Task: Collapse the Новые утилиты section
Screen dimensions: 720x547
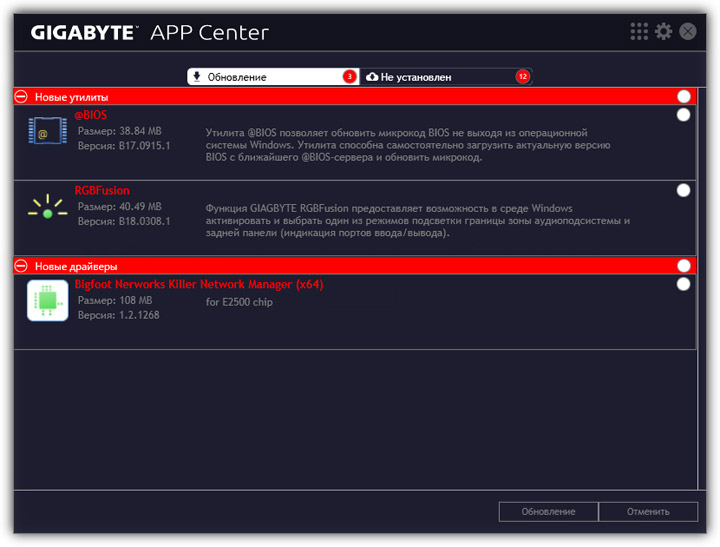Action: 22,97
